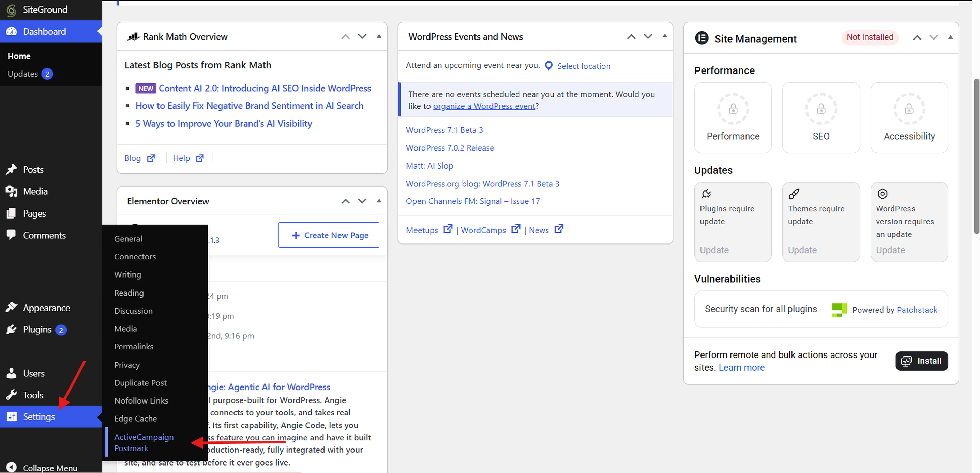Click the Not installed status badge
The image size is (980, 473).
click(x=870, y=37)
